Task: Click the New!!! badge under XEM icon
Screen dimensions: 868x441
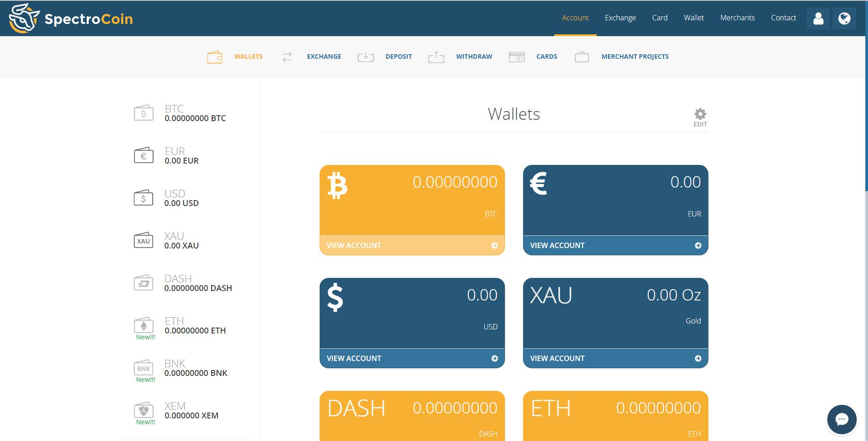Action: pos(146,422)
